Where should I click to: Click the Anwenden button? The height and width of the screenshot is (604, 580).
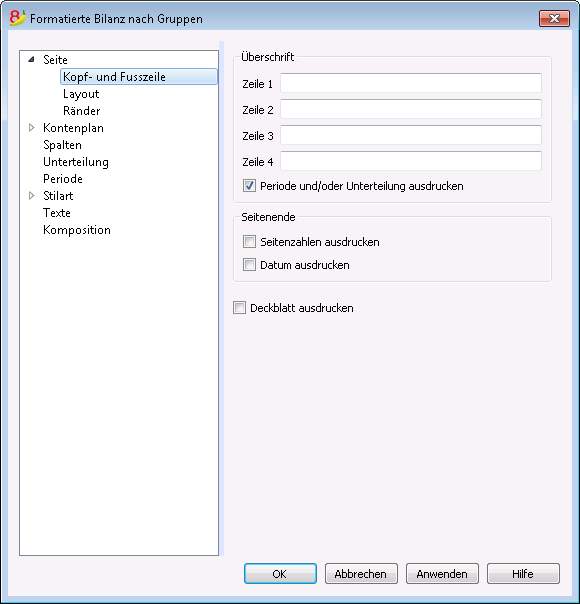click(442, 574)
